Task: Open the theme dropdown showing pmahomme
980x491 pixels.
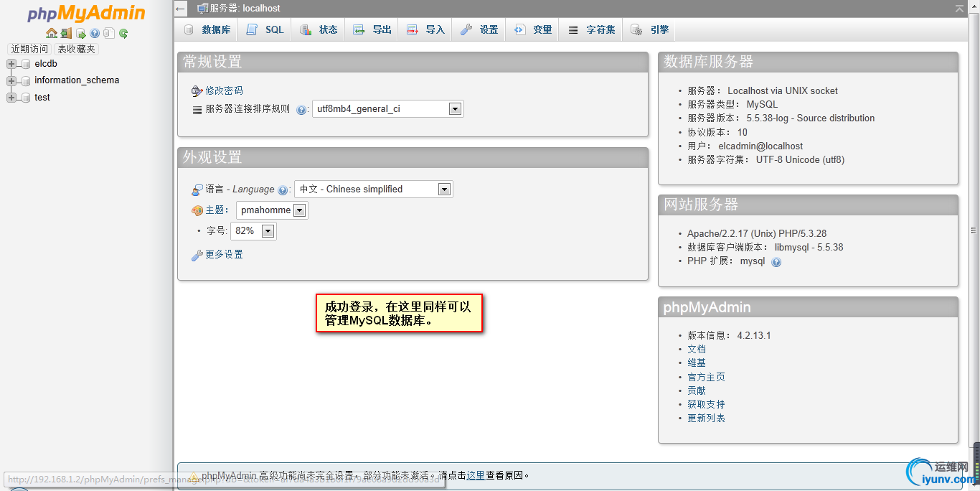Action: tap(272, 210)
